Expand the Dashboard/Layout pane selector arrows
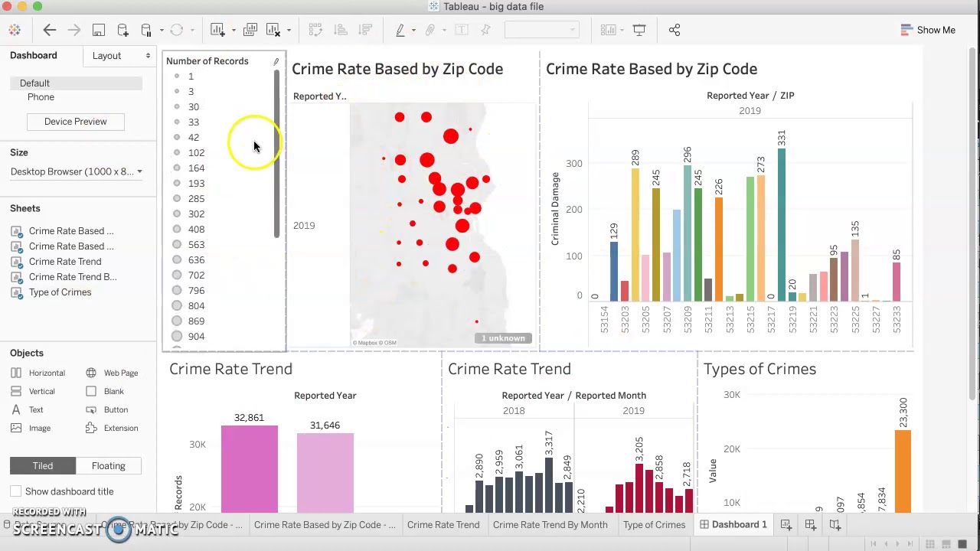Image resolution: width=980 pixels, height=551 pixels. [x=148, y=55]
